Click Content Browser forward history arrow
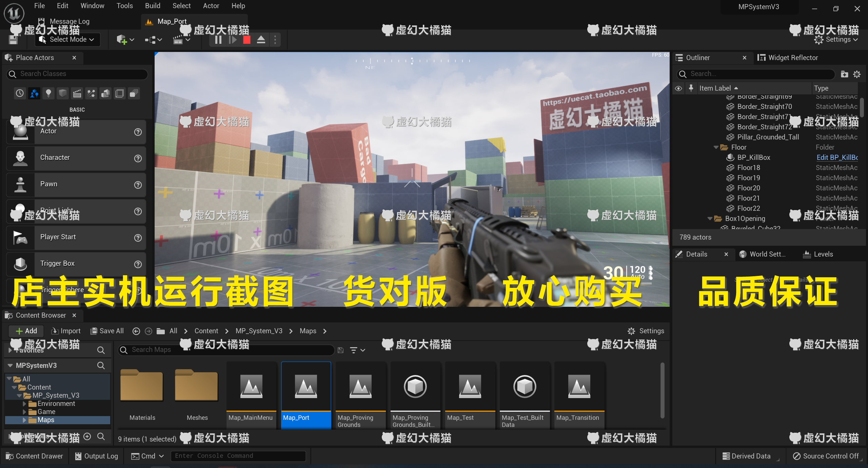The image size is (868, 468). 148,331
